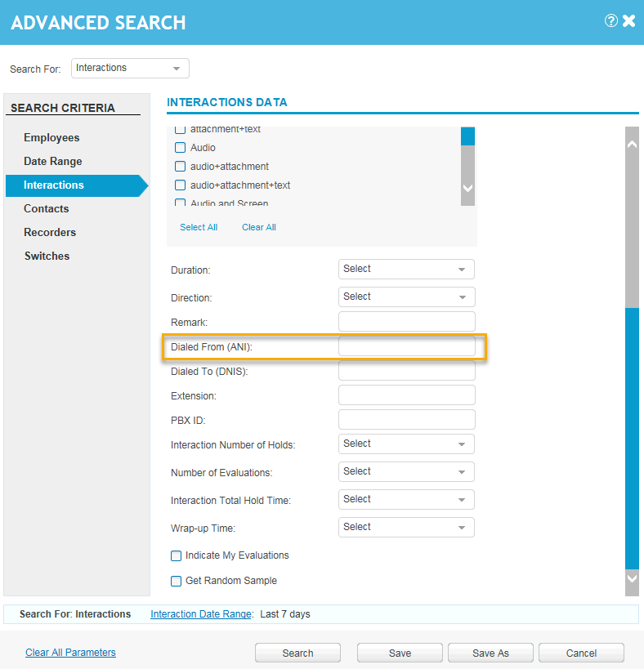Image resolution: width=644 pixels, height=669 pixels.
Task: Expand the Duration dropdown
Action: (x=406, y=270)
